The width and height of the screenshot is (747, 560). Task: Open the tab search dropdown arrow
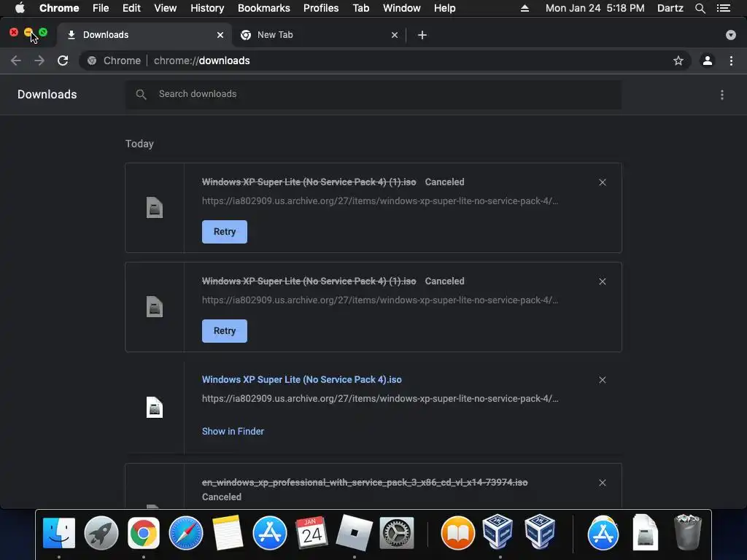coord(731,35)
